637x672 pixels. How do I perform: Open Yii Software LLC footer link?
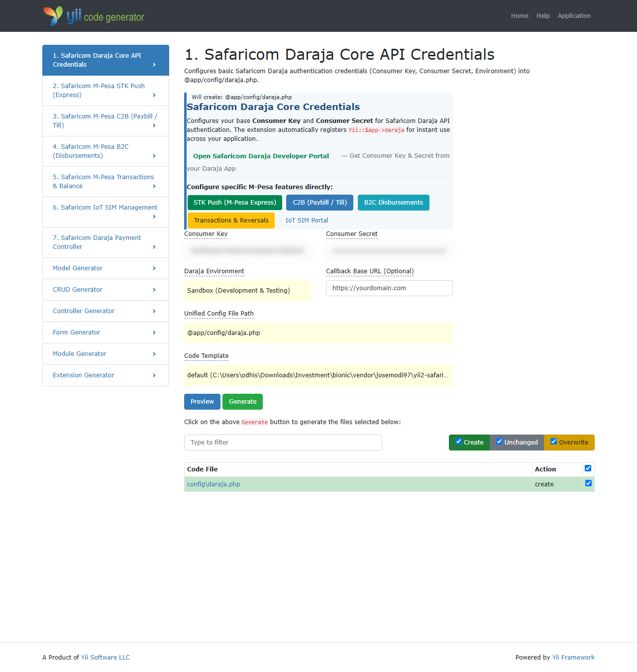tap(106, 658)
